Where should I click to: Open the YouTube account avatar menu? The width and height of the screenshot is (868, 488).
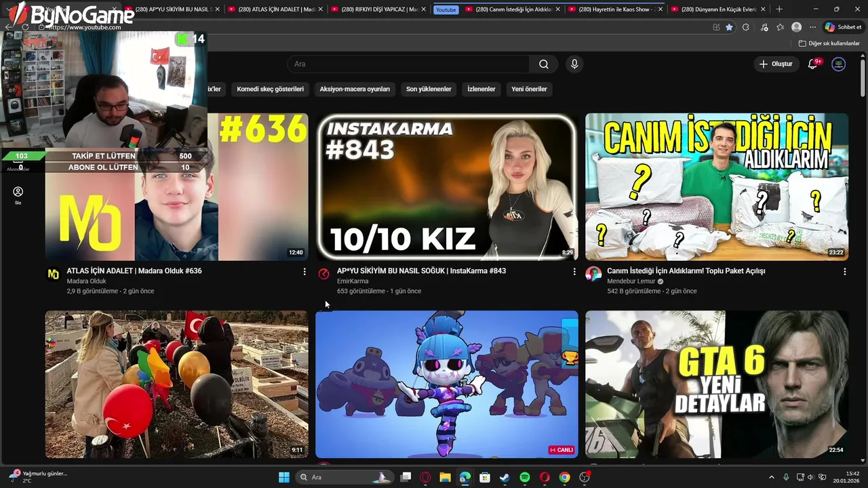(839, 64)
